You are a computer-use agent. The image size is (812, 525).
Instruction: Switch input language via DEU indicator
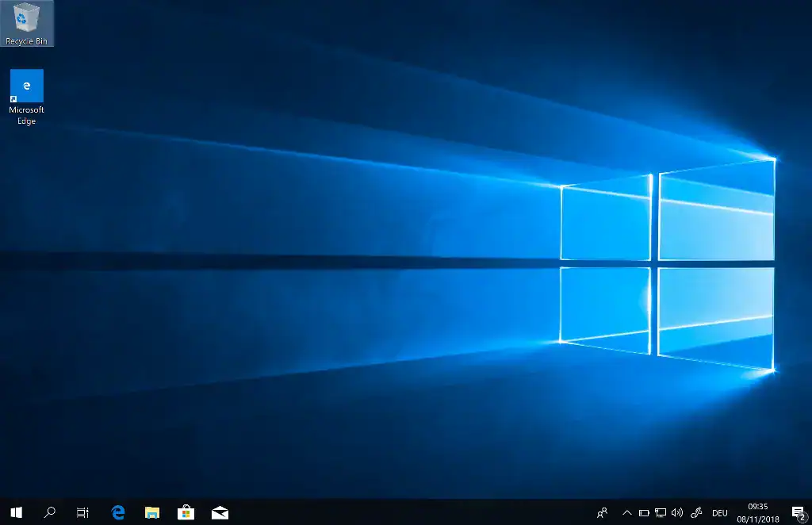click(720, 513)
